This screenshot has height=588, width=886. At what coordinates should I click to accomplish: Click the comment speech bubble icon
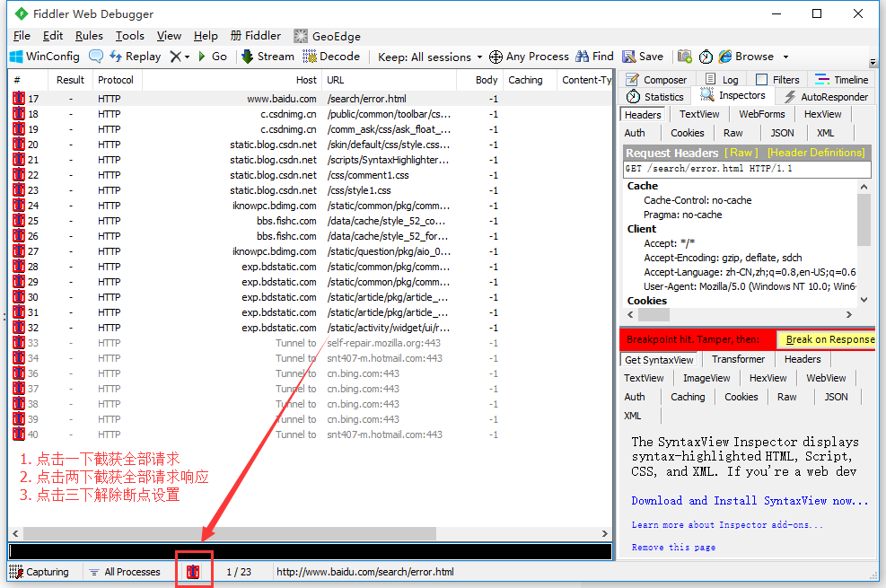pyautogui.click(x=96, y=57)
